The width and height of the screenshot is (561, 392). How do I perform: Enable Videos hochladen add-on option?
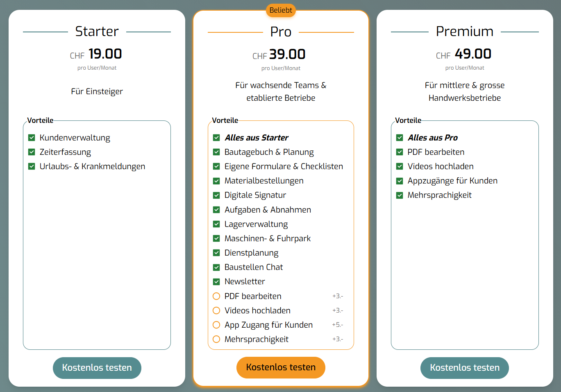pyautogui.click(x=216, y=310)
